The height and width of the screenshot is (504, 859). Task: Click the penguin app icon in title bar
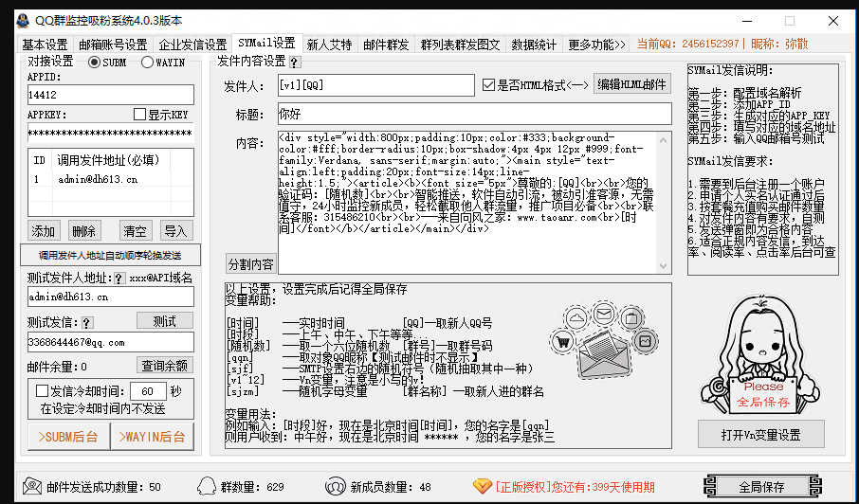pyautogui.click(x=23, y=21)
